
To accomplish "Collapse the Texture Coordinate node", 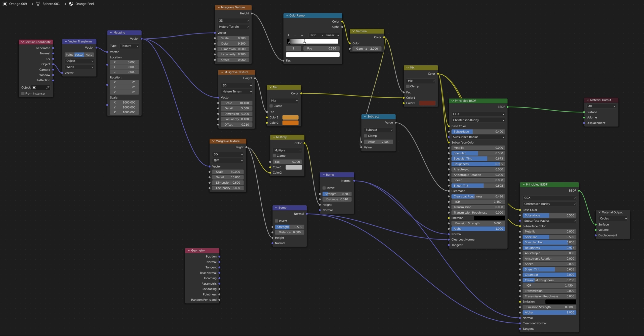I will pyautogui.click(x=23, y=42).
